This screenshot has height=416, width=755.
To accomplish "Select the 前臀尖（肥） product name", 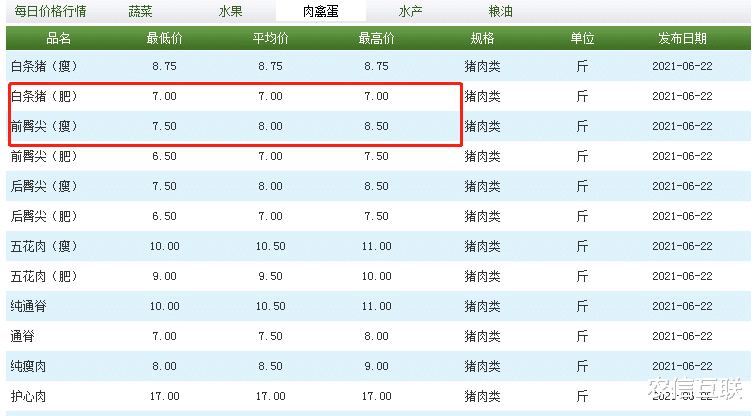I will [x=44, y=156].
